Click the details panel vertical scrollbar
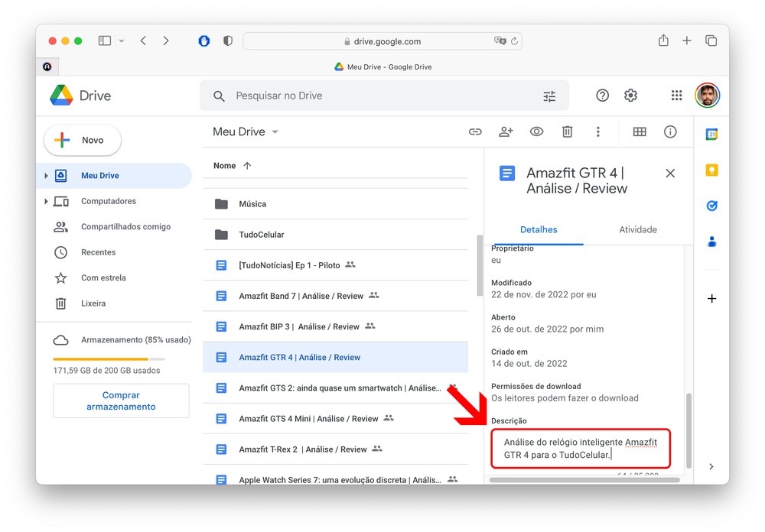This screenshot has height=532, width=765. (x=688, y=430)
